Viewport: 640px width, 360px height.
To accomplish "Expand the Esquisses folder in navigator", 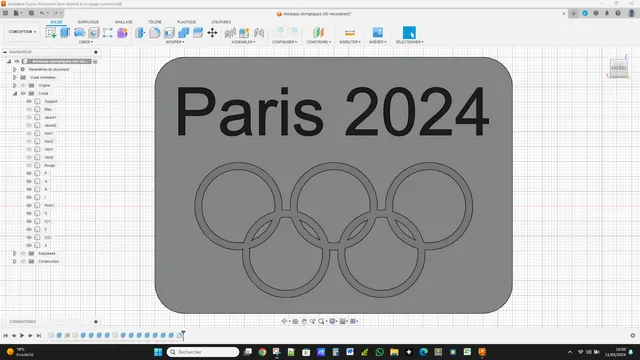I will (x=15, y=253).
